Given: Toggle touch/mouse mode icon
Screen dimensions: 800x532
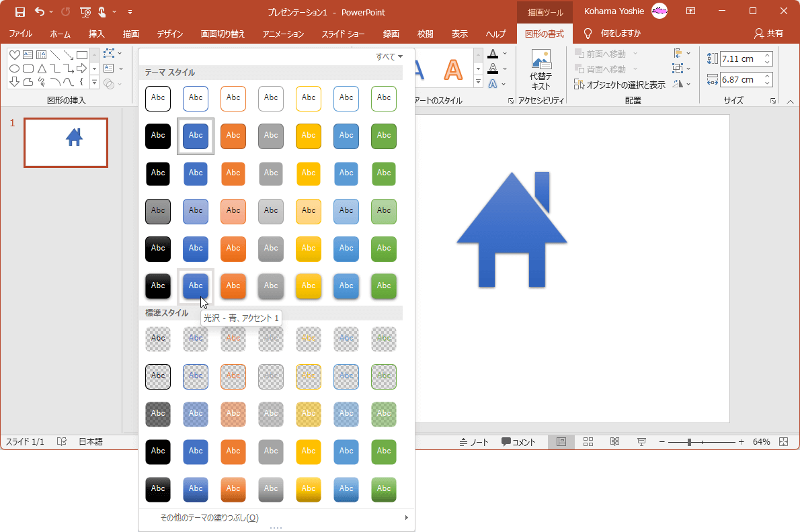Looking at the screenshot, I should point(102,11).
